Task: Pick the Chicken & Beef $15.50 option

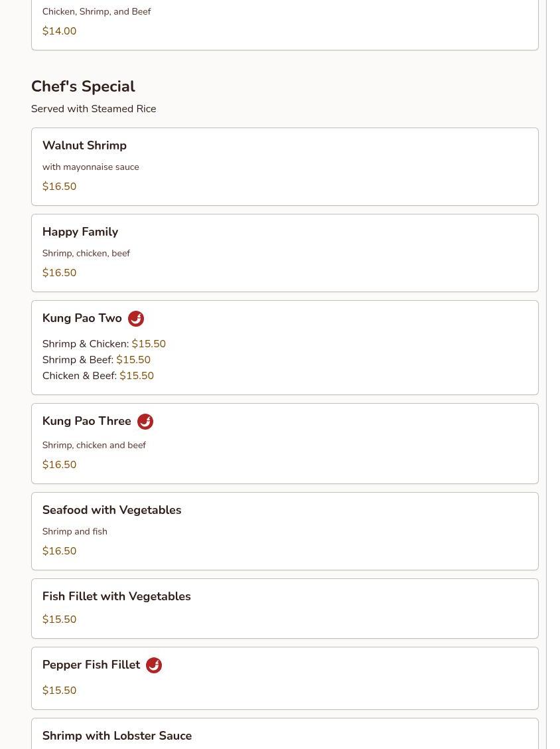Action: pyautogui.click(x=98, y=376)
